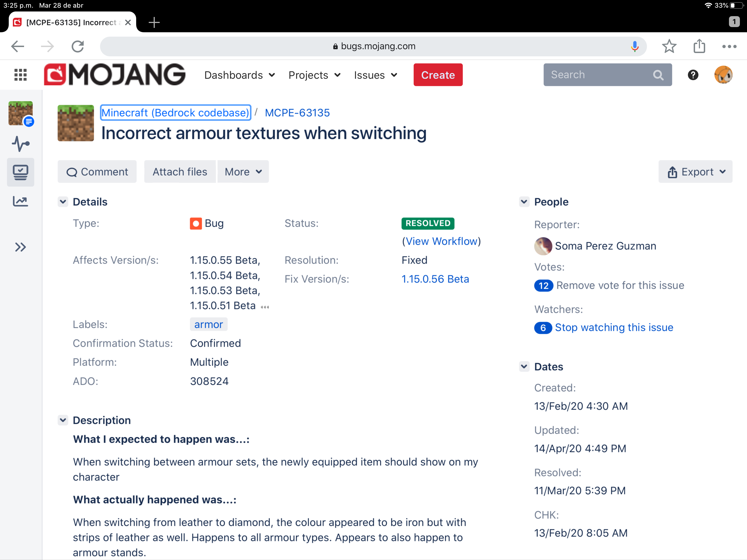Open the Projects menu

(314, 75)
